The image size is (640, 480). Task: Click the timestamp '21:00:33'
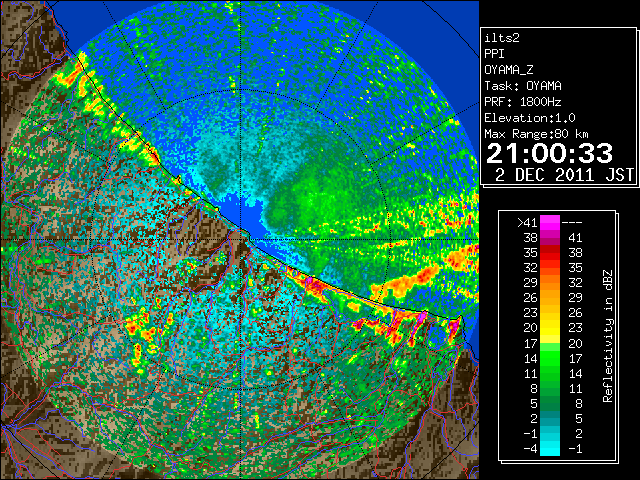[550, 153]
